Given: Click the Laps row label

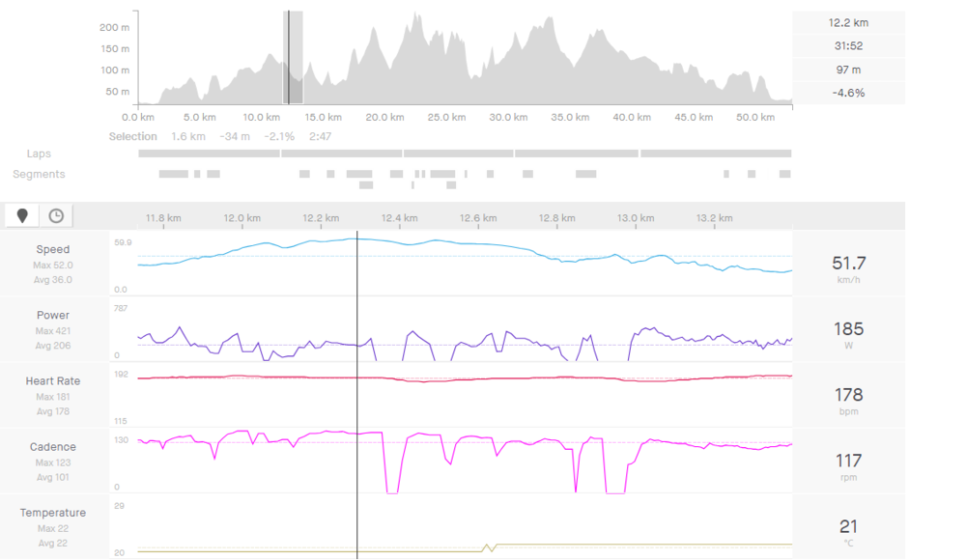Looking at the screenshot, I should tap(39, 154).
